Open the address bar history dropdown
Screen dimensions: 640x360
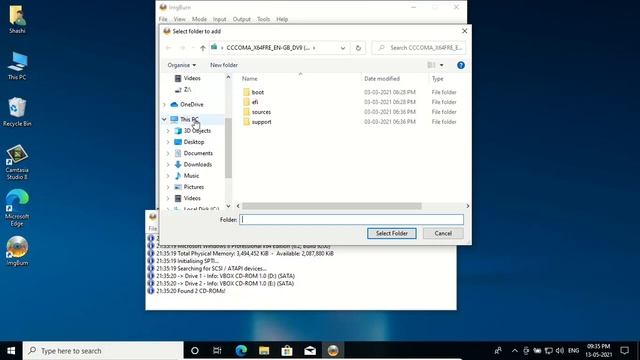tap(343, 48)
